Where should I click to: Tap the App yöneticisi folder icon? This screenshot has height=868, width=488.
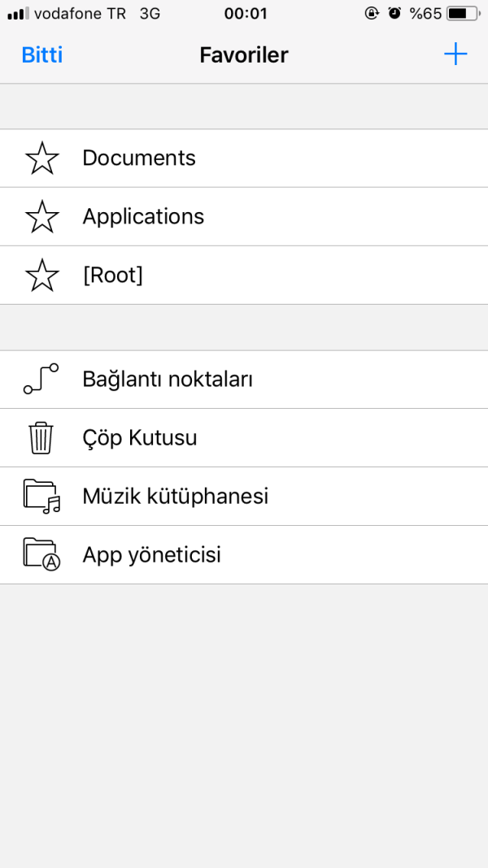coord(41,555)
